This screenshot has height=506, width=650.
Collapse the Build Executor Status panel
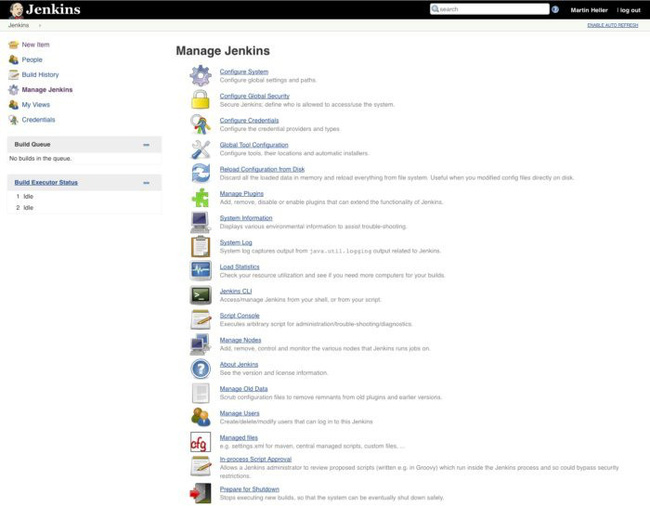[146, 183]
